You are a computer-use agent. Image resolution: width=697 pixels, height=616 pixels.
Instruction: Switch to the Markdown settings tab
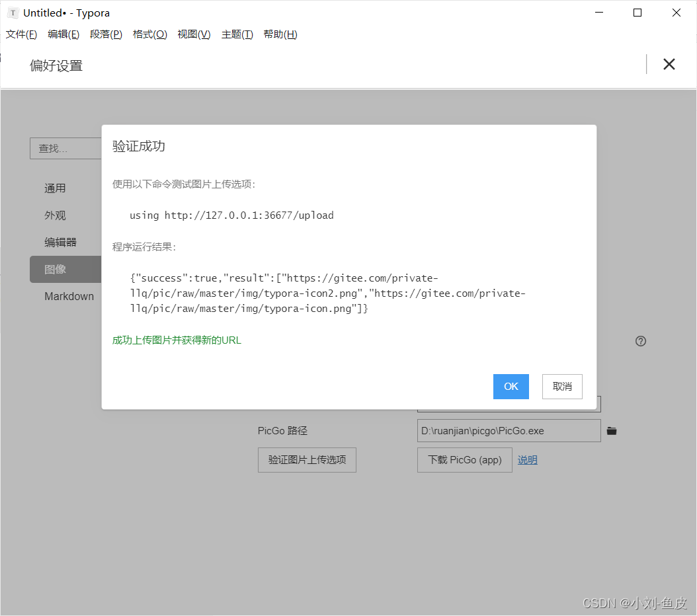coord(69,296)
